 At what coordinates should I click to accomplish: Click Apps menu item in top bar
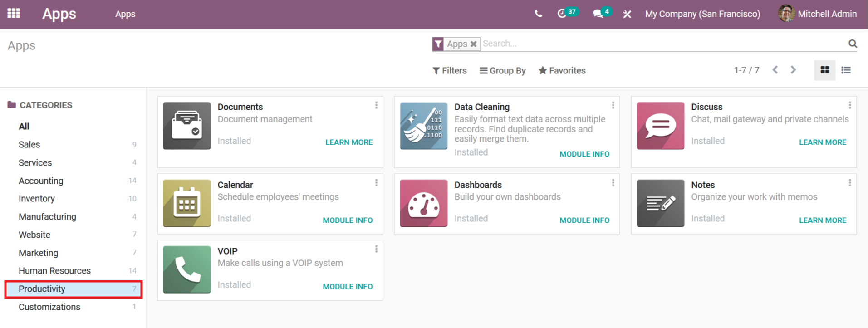(125, 14)
